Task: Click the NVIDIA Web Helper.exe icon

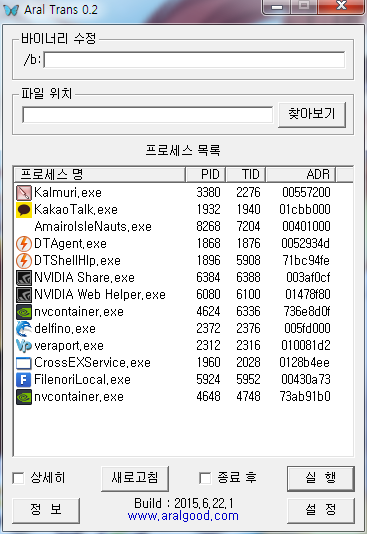Action: 23,295
